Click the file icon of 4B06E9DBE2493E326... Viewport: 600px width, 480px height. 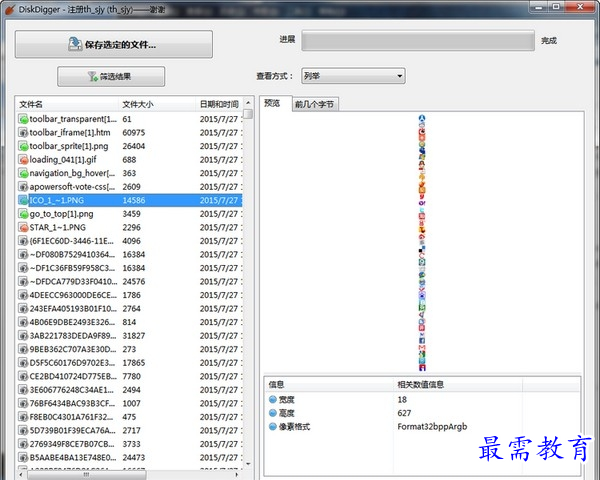click(x=23, y=322)
